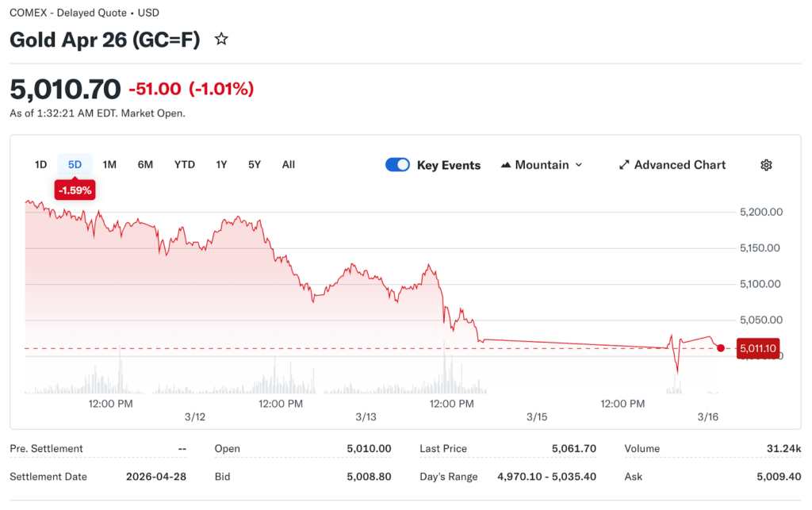Click the 3/13 date on chart axis
The width and height of the screenshot is (812, 510).
(366, 416)
